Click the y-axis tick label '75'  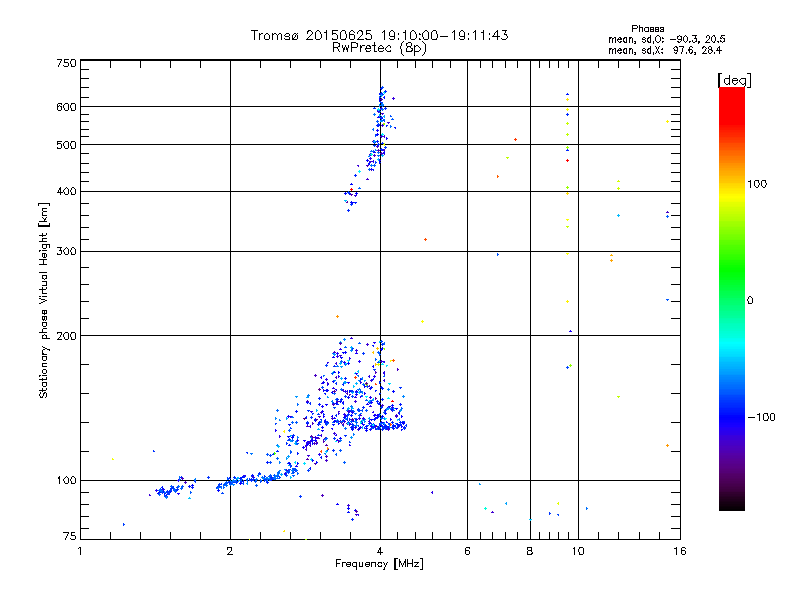pos(70,536)
